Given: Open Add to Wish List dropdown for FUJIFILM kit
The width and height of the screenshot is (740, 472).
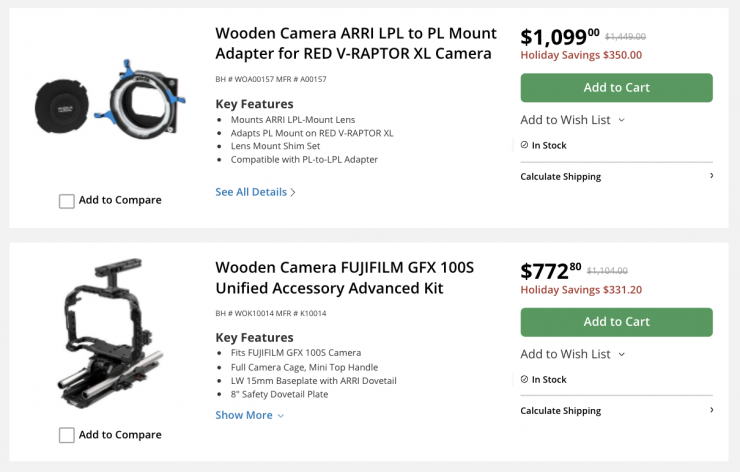Looking at the screenshot, I should pos(572,354).
